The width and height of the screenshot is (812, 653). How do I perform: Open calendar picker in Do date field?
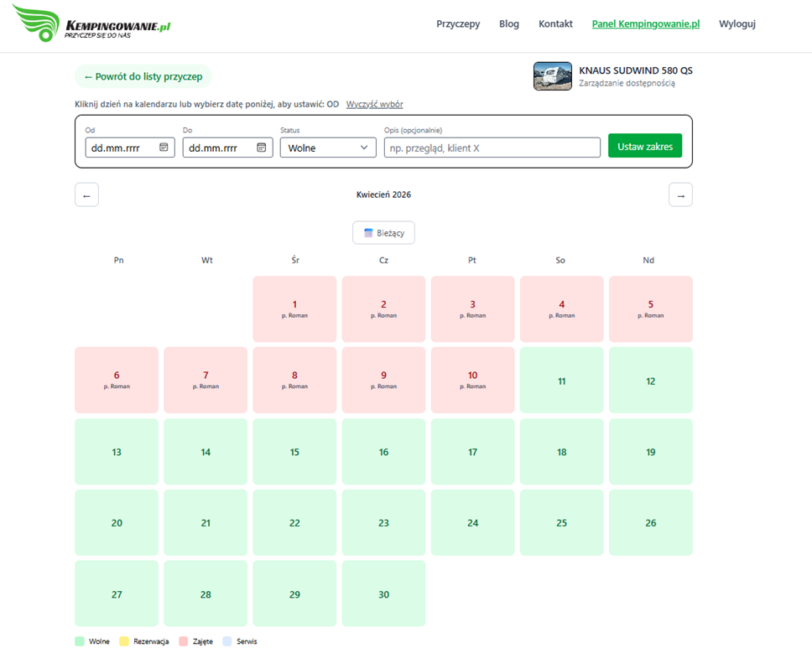tap(262, 148)
